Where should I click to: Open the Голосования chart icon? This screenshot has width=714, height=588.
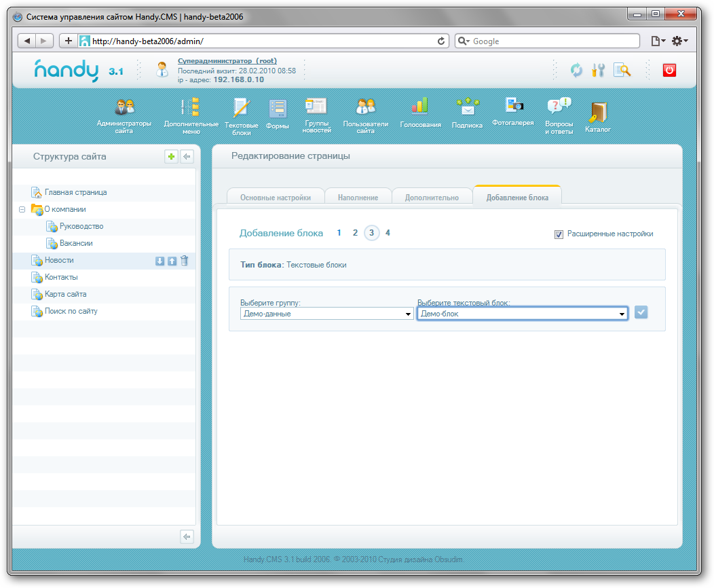pos(420,107)
